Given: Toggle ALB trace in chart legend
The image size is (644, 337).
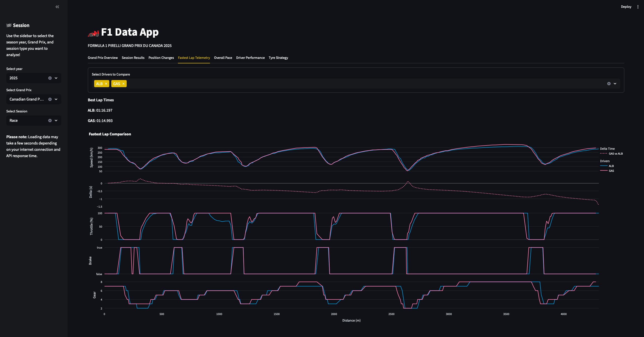Looking at the screenshot, I should pyautogui.click(x=607, y=166).
